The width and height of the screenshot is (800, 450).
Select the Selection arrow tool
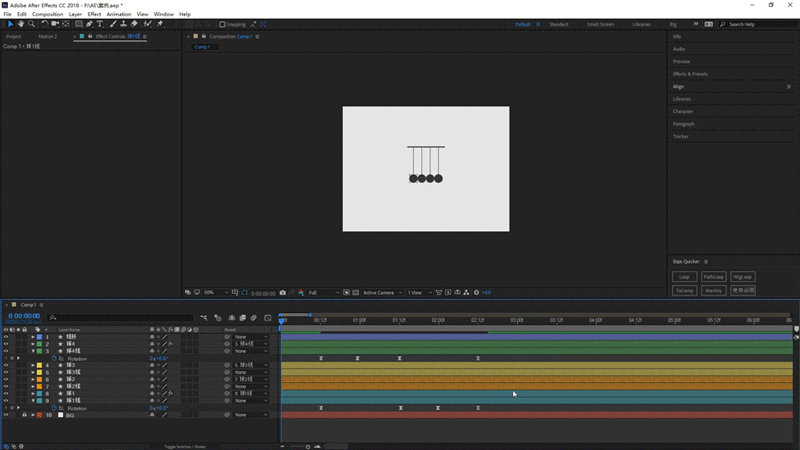point(9,24)
